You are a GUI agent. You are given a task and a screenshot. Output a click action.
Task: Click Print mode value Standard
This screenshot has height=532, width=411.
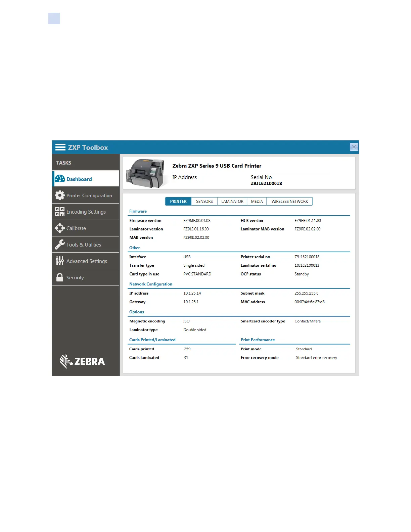304,349
